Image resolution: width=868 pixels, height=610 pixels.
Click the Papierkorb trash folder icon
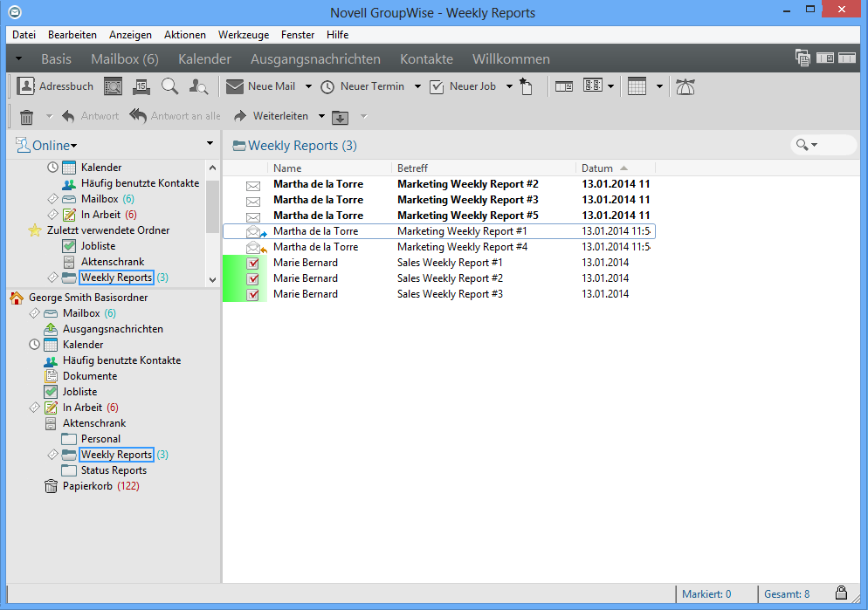(x=51, y=486)
